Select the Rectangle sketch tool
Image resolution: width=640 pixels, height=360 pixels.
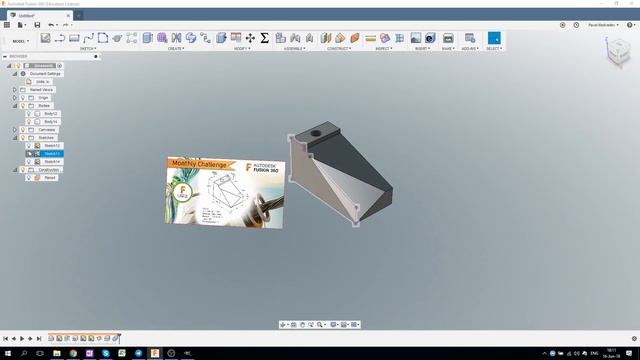click(74, 38)
